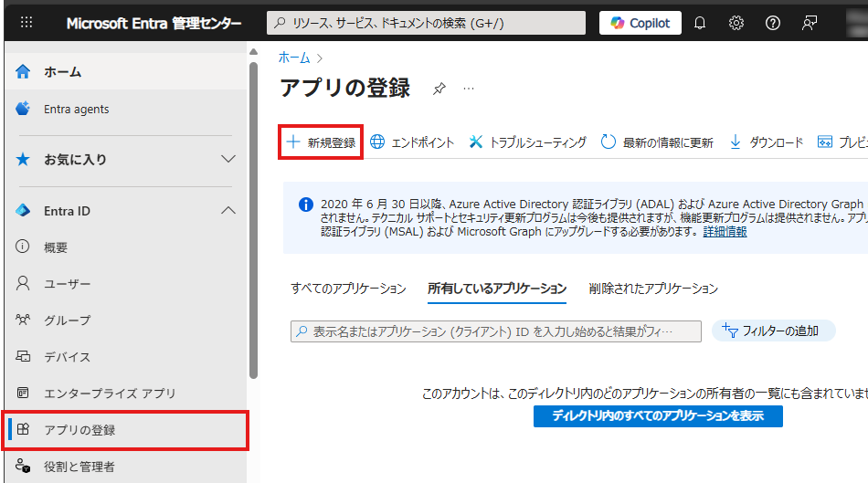Open Overview (概要) in the sidebar
Image resolution: width=868 pixels, height=483 pixels.
click(126, 247)
